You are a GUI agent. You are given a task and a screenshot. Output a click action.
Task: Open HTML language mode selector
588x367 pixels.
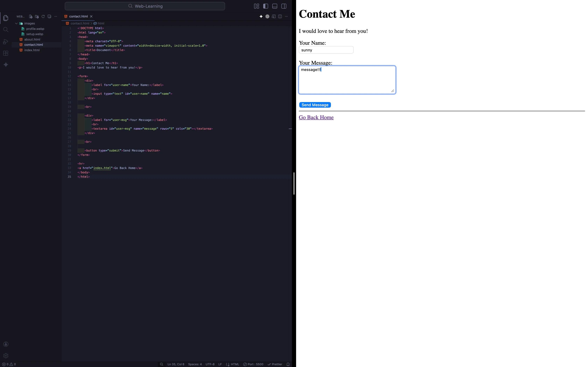235,364
